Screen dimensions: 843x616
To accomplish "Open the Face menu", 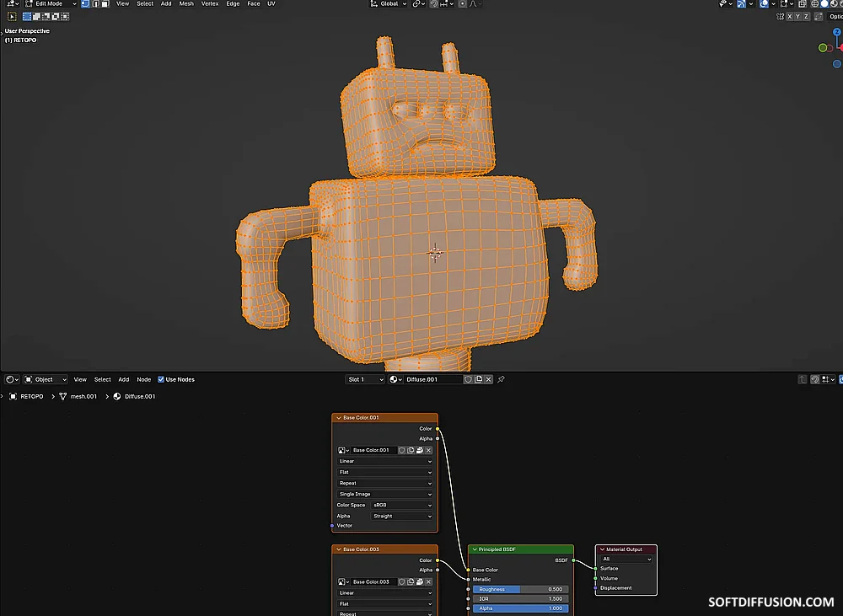I will (254, 3).
